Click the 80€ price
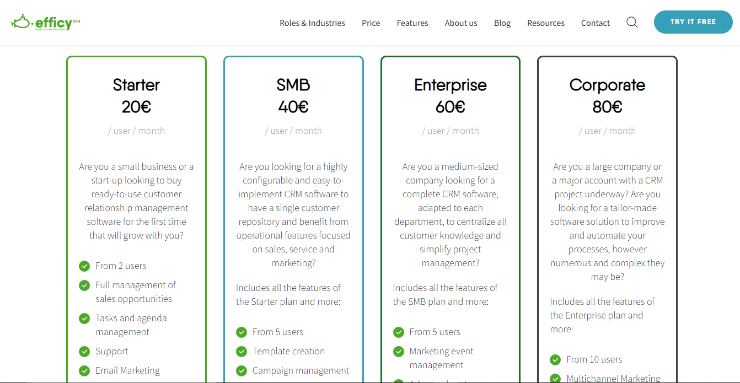The height and width of the screenshot is (383, 740). tap(607, 107)
